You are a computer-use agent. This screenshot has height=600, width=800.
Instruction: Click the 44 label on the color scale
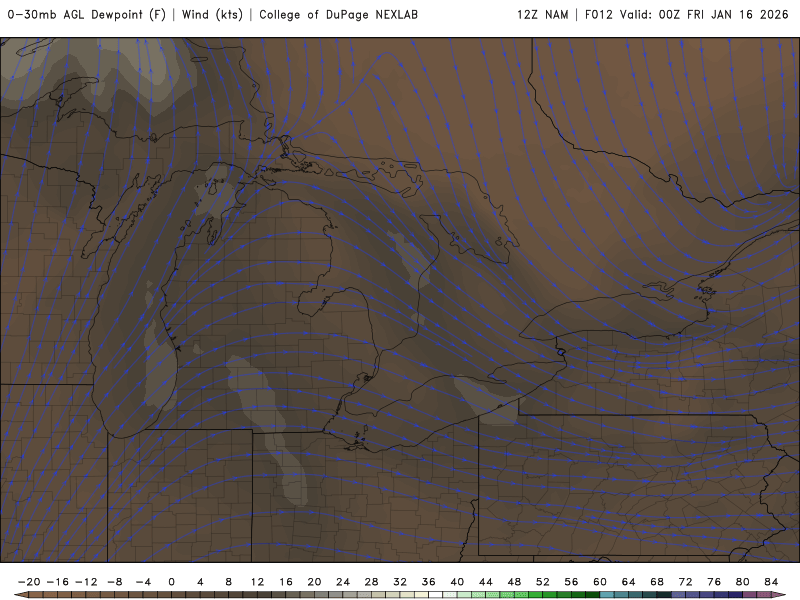pos(486,582)
